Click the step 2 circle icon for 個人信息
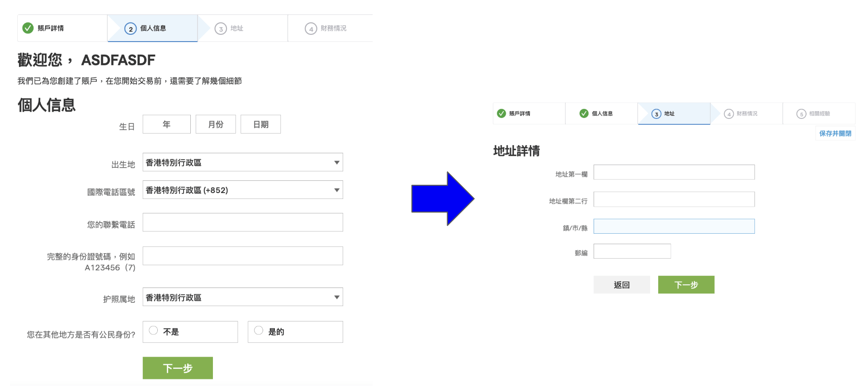The image size is (868, 387). [x=130, y=29]
